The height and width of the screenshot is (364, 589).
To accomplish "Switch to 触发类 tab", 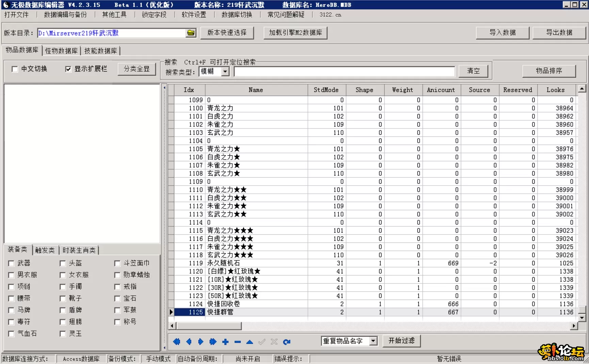I will coord(45,250).
